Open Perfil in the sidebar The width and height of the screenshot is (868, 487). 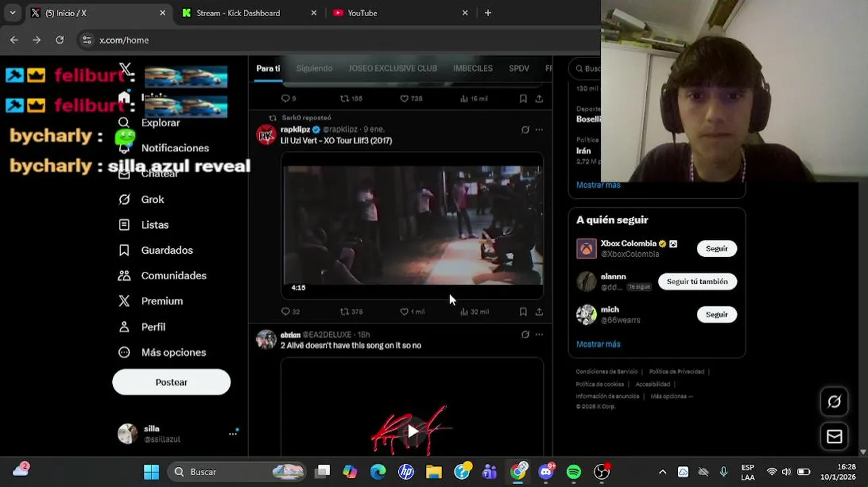(141, 327)
